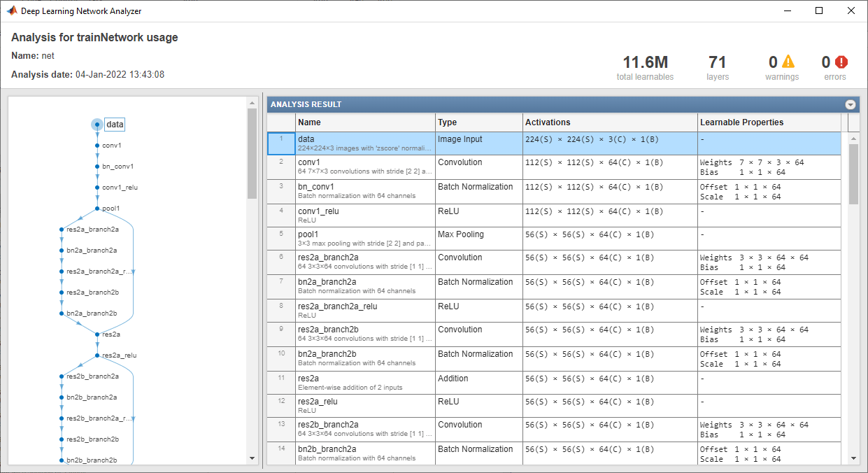
Task: Click the Image Input type cell
Action: [x=479, y=143]
